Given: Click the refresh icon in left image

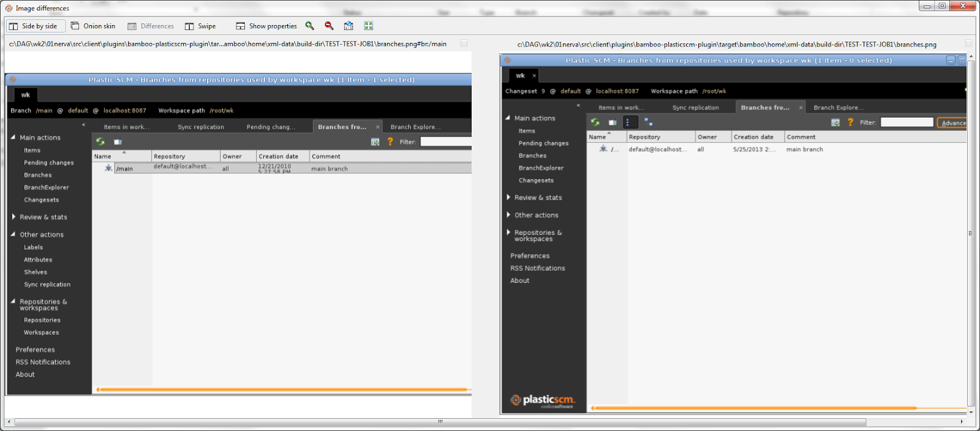Looking at the screenshot, I should point(100,141).
